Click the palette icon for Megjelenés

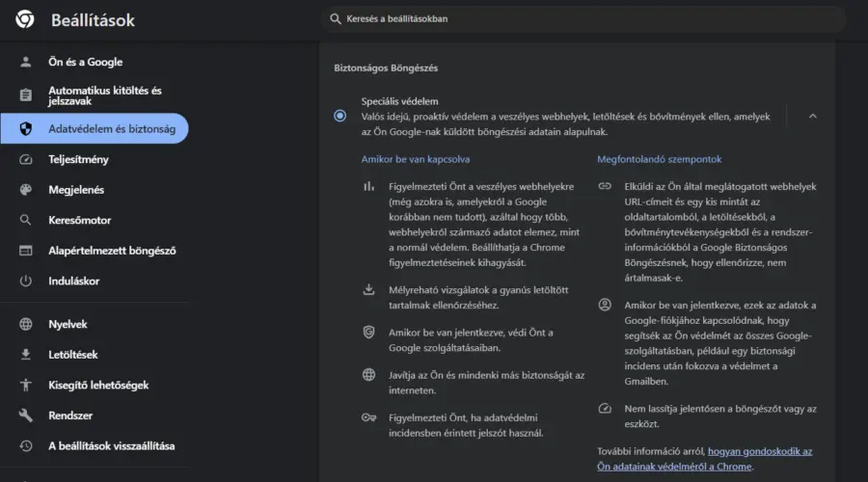[x=26, y=190]
